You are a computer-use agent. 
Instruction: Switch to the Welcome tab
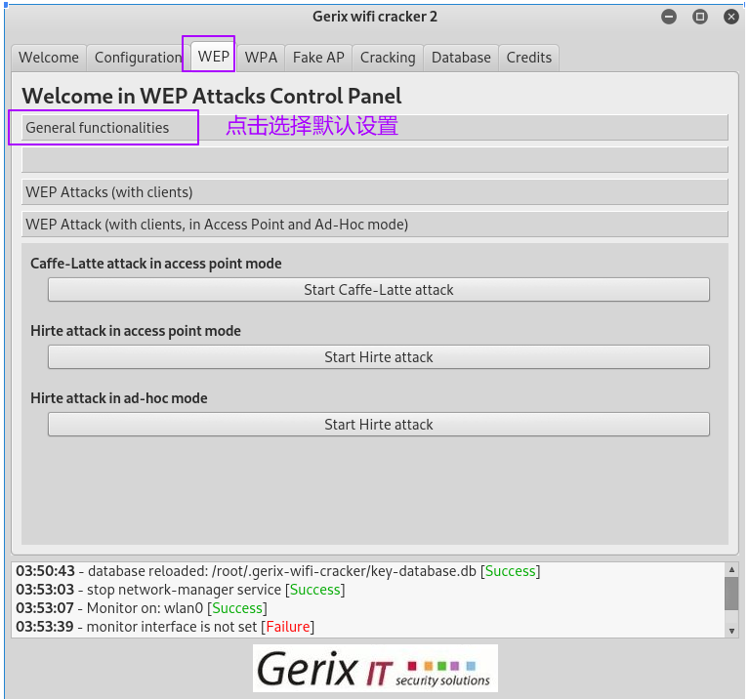(49, 58)
